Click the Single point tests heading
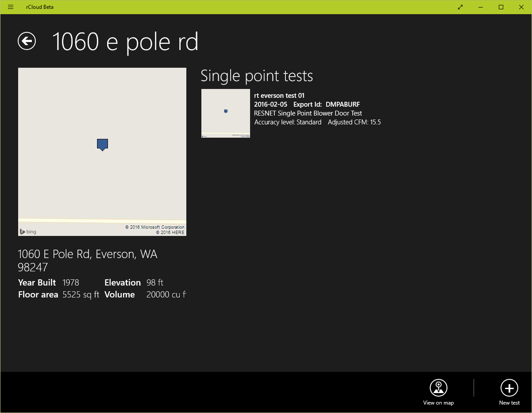The width and height of the screenshot is (532, 413). (257, 76)
